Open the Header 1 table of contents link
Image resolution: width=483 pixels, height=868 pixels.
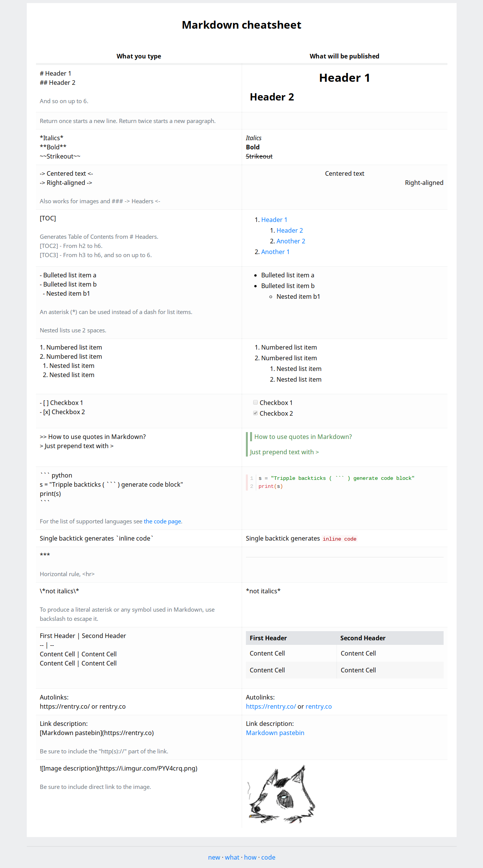[274, 220]
